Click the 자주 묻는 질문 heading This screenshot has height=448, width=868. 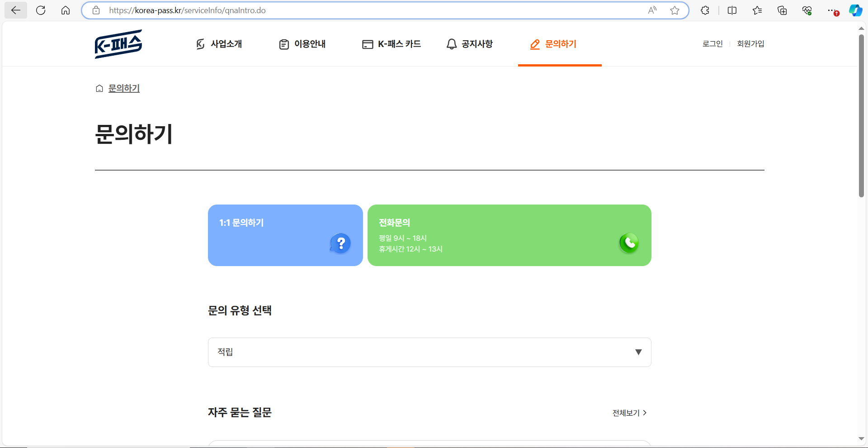click(x=240, y=412)
